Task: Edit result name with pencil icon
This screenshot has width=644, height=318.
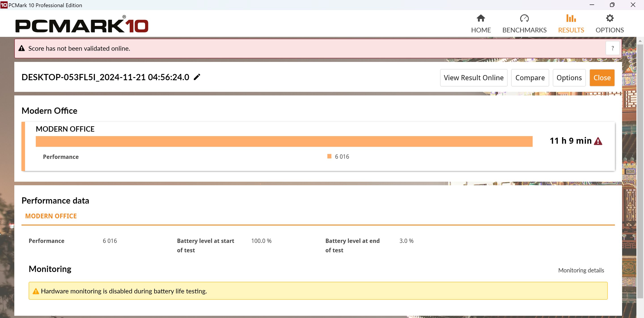Action: [197, 77]
